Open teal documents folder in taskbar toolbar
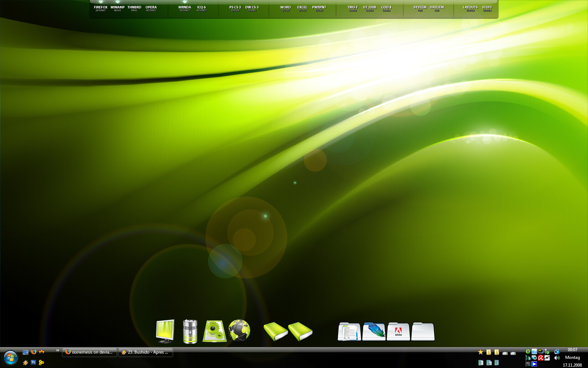 [x=481, y=363]
